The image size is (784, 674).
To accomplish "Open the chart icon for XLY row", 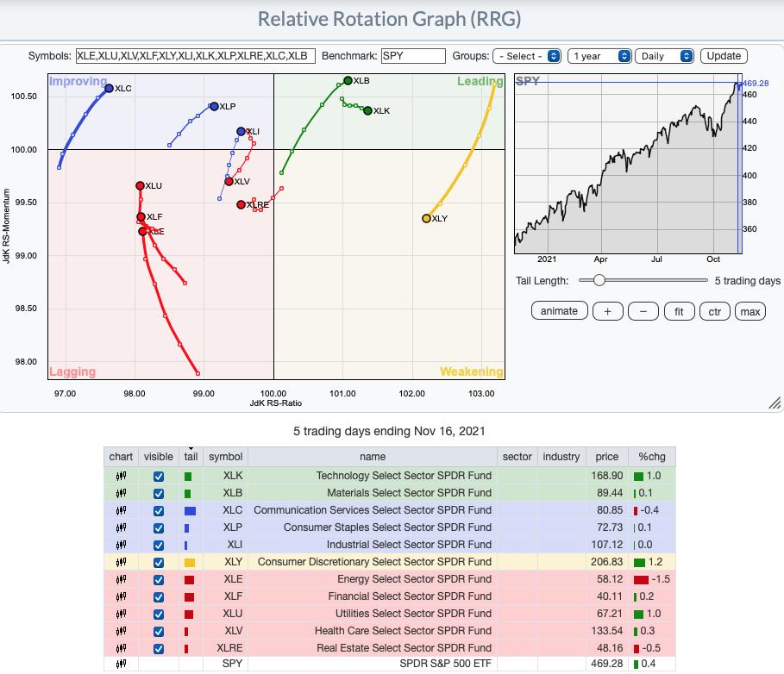I will (x=121, y=563).
